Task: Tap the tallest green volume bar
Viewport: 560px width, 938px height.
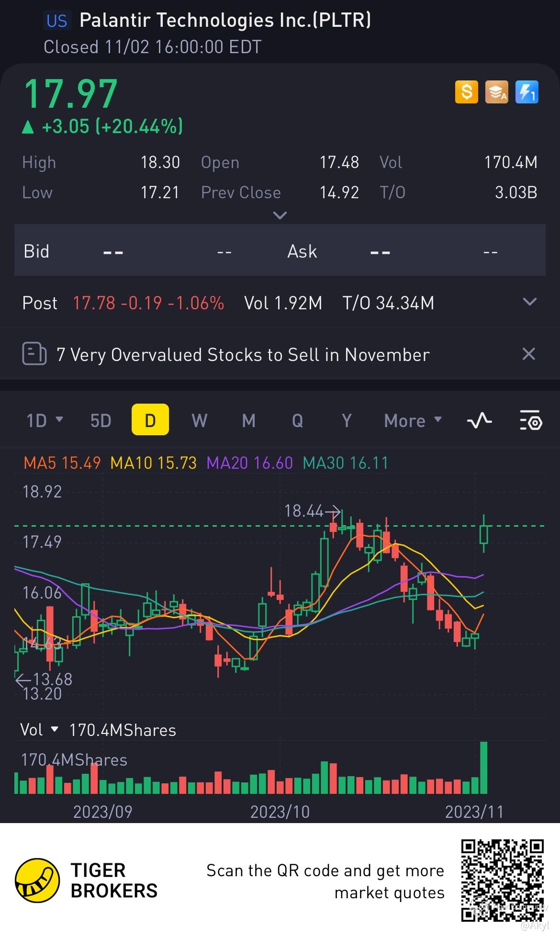Action: (x=483, y=768)
